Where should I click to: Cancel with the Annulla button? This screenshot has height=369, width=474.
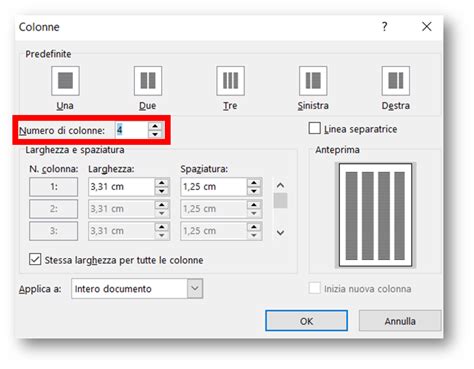click(x=400, y=321)
